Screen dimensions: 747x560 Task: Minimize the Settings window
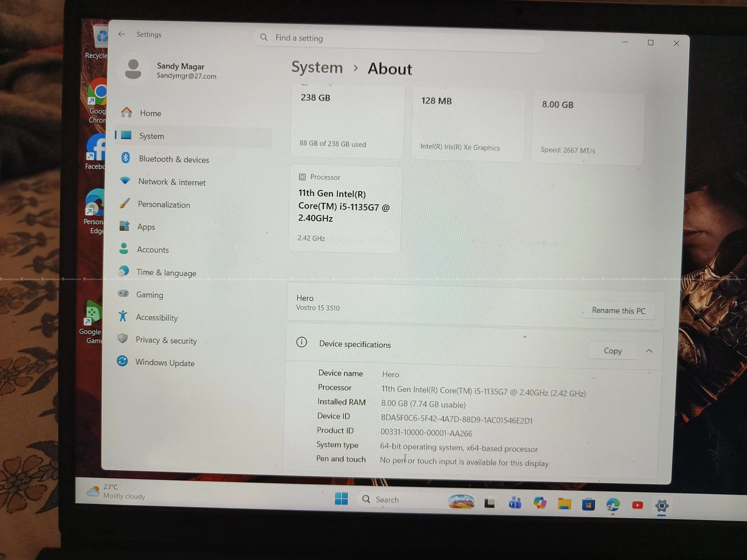[x=625, y=42]
